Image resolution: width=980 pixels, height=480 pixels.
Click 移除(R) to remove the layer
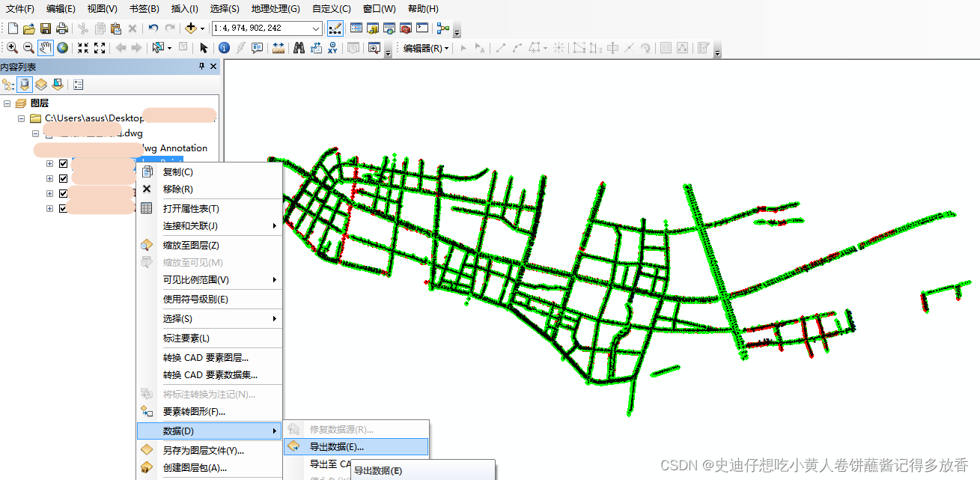point(180,189)
